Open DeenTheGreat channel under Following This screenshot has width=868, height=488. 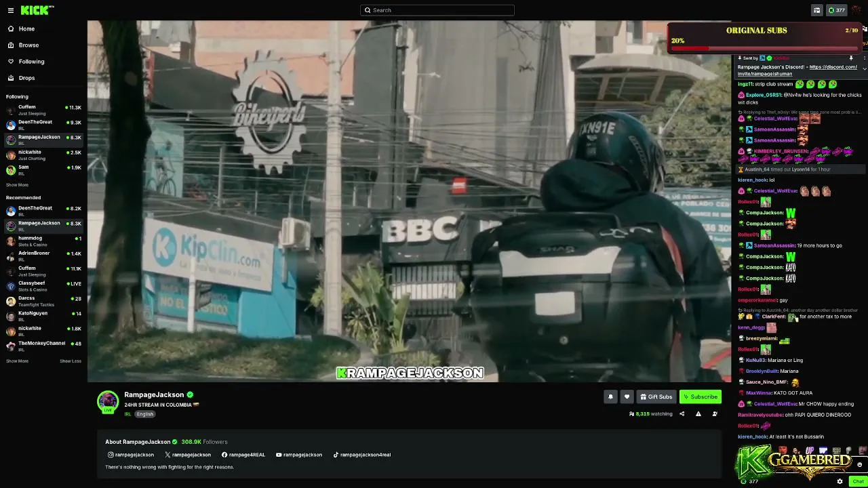tap(43, 125)
